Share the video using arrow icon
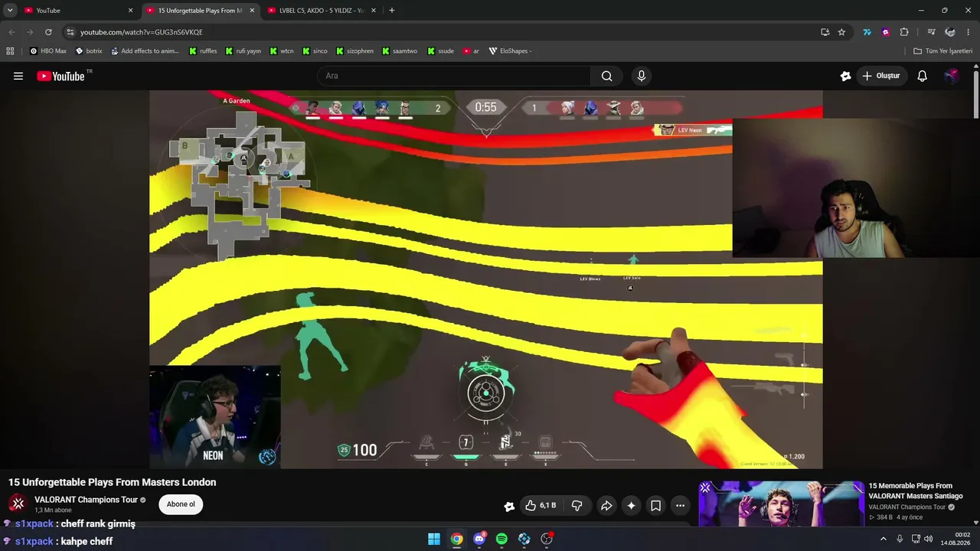This screenshot has height=551, width=980. click(x=606, y=506)
